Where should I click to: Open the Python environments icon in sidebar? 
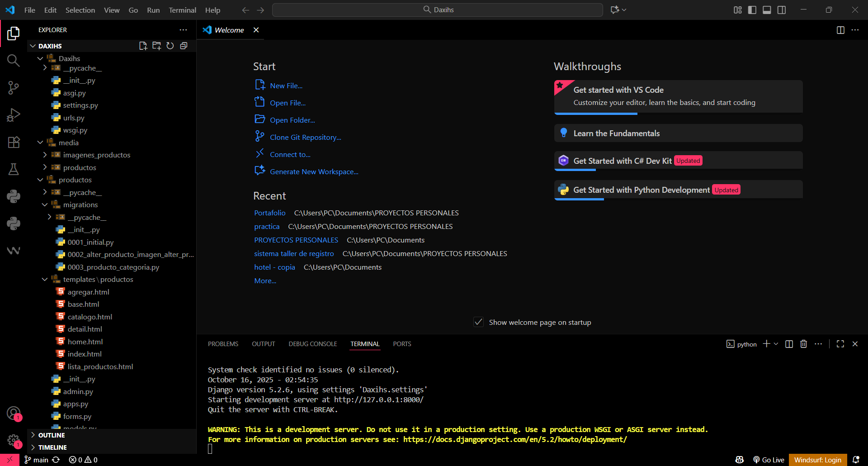(13, 196)
